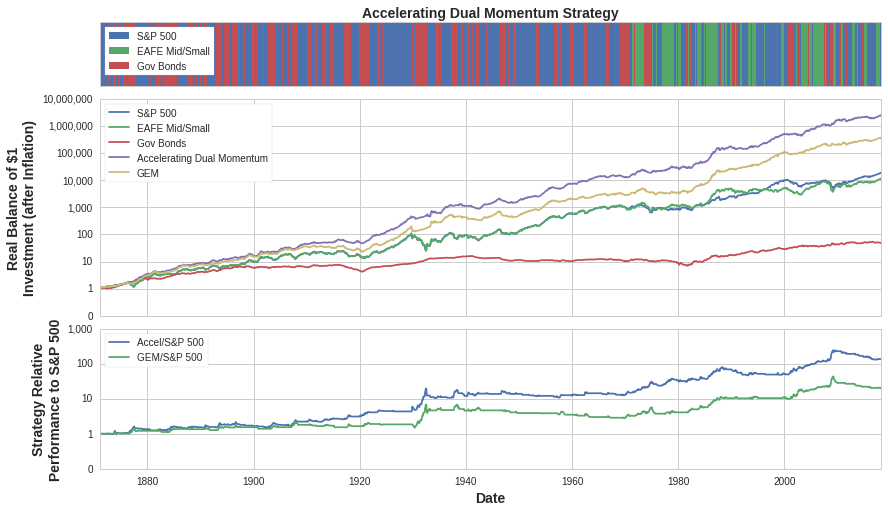Screen dimensions: 888x512
Task: Click the 1920 tick label on the x-axis
Action: click(359, 481)
